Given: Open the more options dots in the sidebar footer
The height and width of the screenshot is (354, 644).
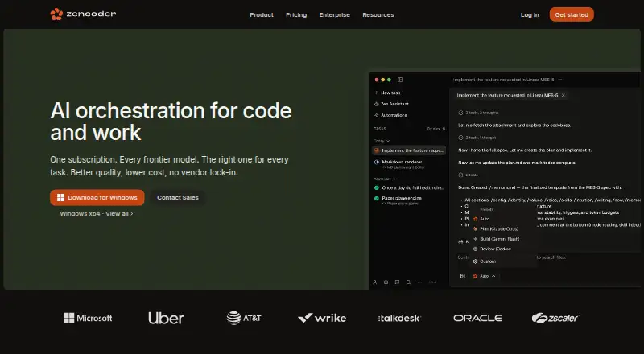Looking at the screenshot, I should [419, 282].
